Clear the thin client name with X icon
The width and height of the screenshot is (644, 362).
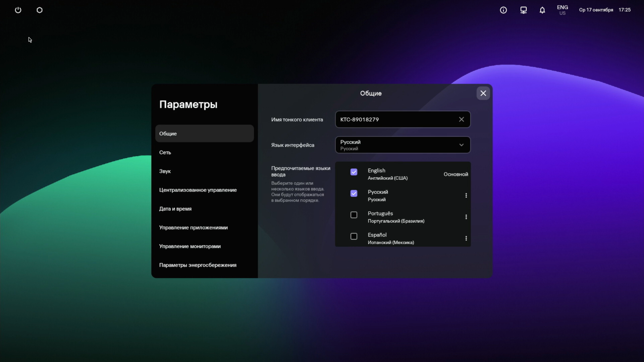(x=461, y=119)
